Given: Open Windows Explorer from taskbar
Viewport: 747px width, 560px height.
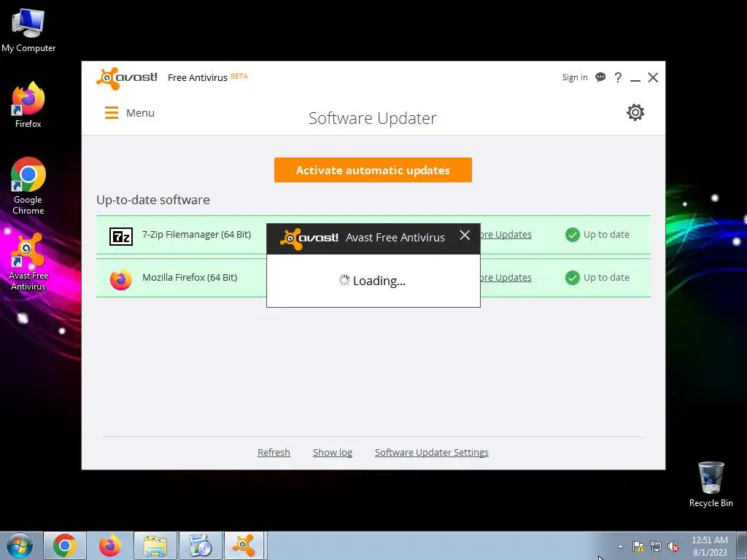Looking at the screenshot, I should pyautogui.click(x=155, y=545).
